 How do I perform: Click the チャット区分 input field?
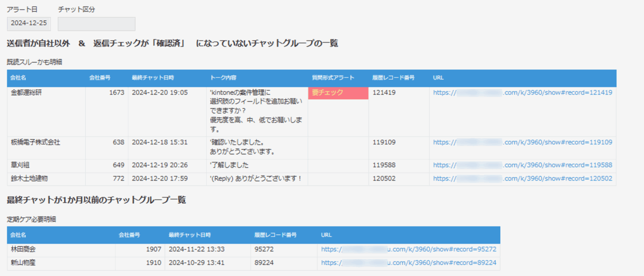coord(96,24)
